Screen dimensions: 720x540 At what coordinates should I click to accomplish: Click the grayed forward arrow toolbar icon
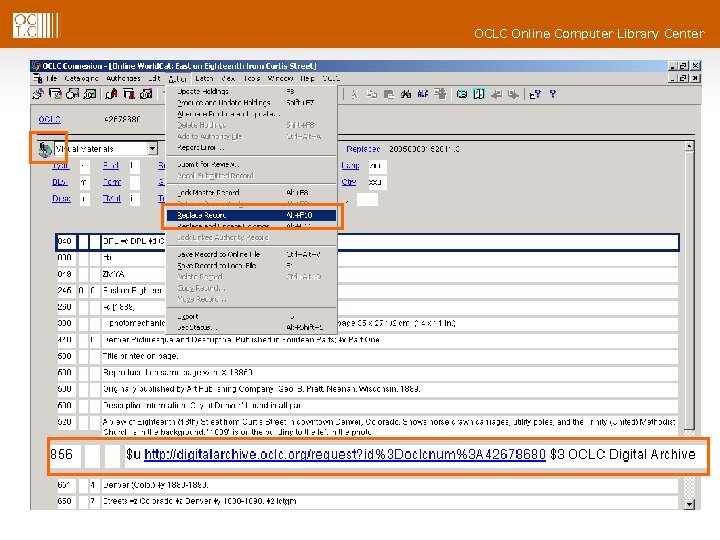tap(513, 94)
